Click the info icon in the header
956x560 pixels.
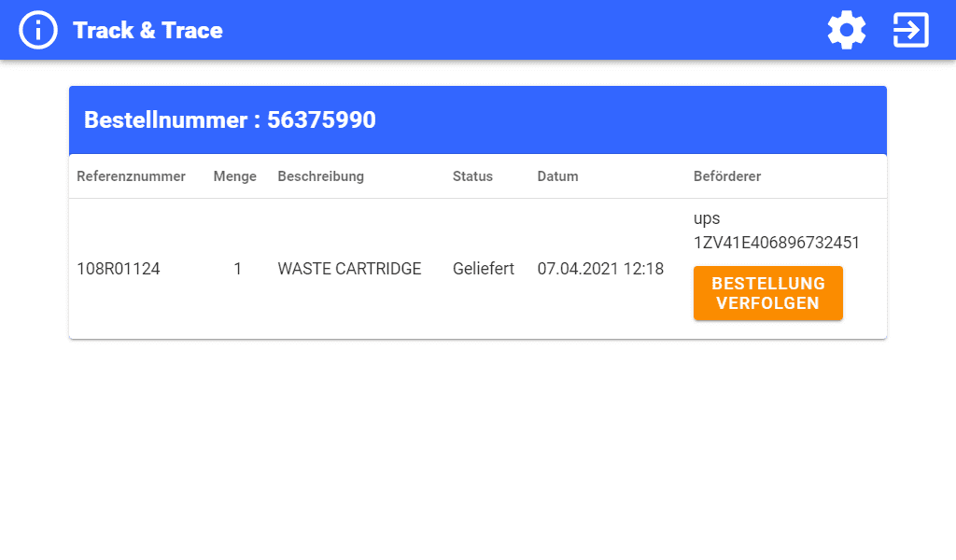pos(38,30)
